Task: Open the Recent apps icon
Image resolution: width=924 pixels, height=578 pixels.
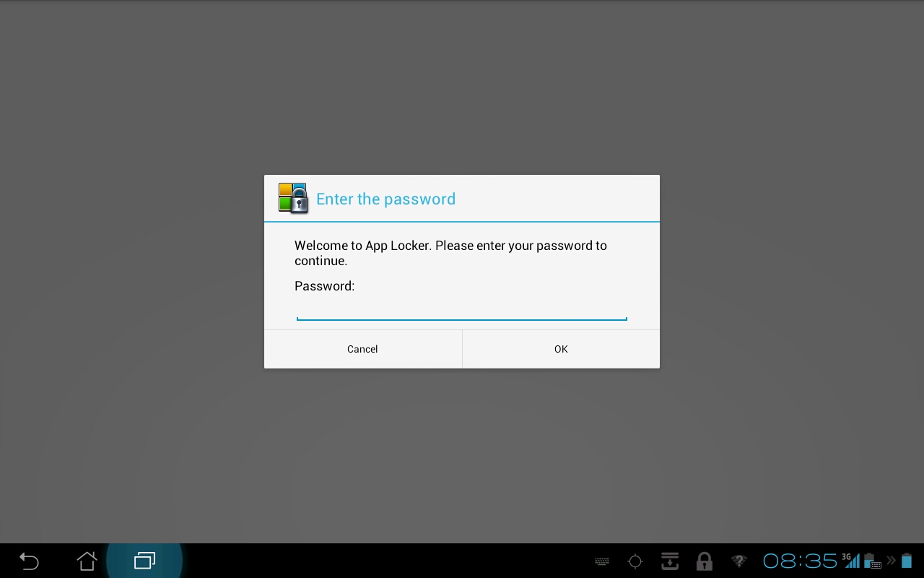Action: pos(144,561)
